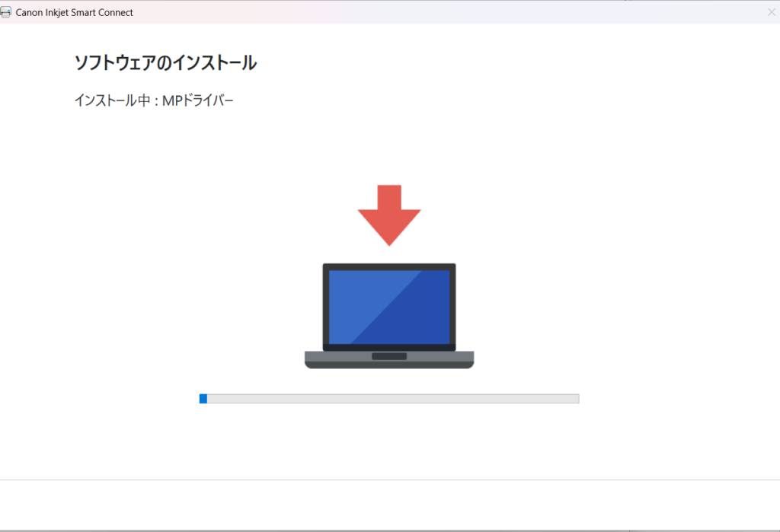
Task: Click the dark trackpad notch on laptop
Action: [389, 356]
